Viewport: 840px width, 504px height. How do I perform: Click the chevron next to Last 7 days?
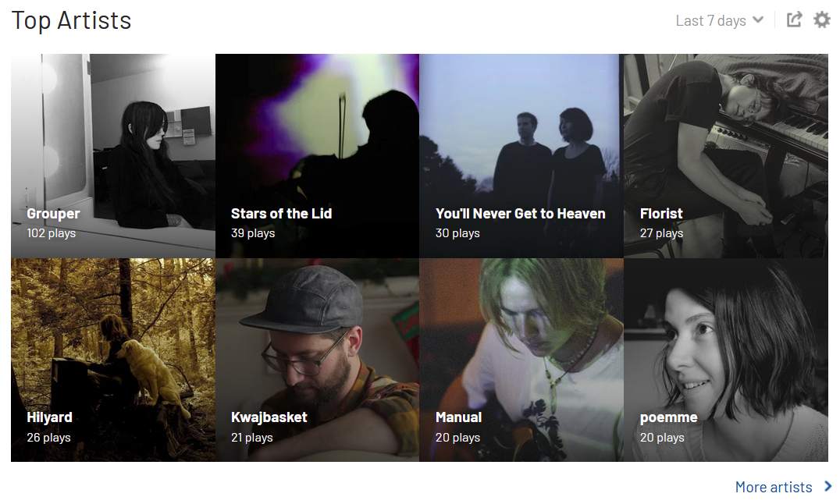757,20
